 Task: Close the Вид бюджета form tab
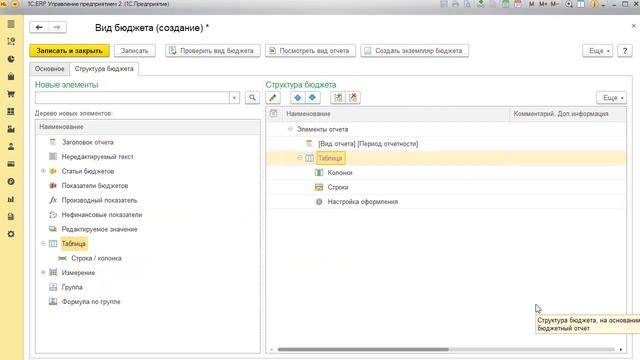point(633,26)
